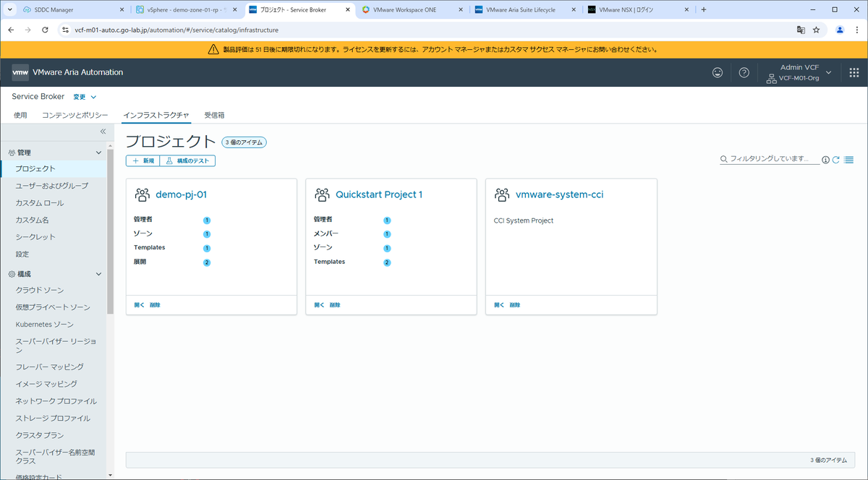Click the 構成のテスト button
Viewport: 868px width, 480px height.
(x=187, y=160)
